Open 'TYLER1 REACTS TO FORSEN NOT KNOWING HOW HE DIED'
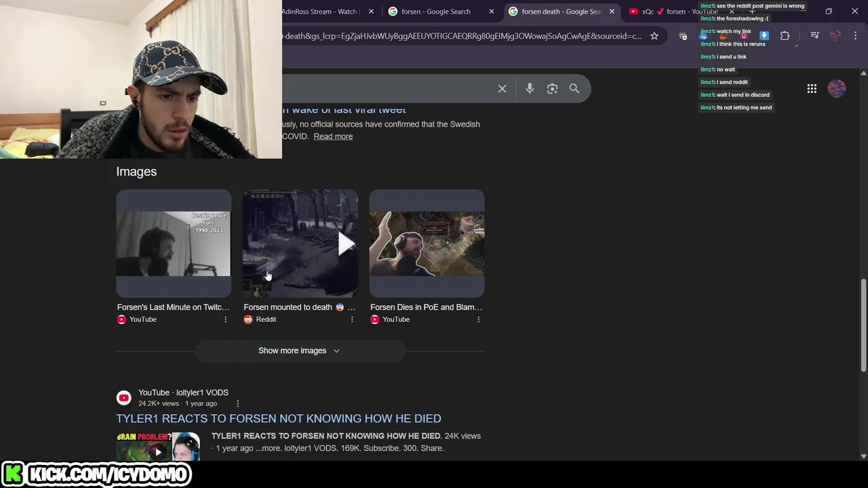Viewport: 868px width, 488px height. point(279,418)
